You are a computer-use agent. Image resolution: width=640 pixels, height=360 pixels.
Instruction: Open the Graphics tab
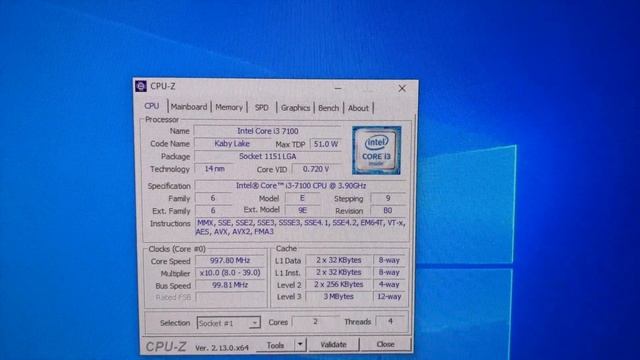pyautogui.click(x=296, y=108)
